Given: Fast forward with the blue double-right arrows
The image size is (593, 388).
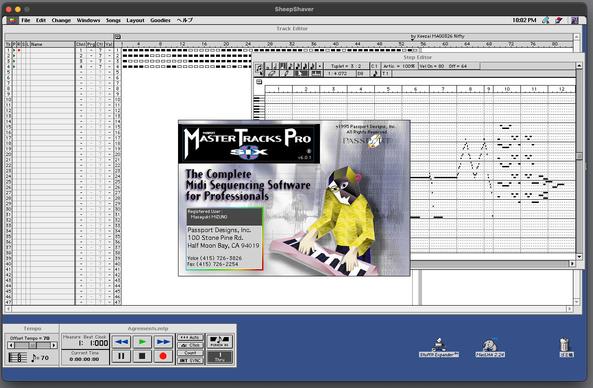Looking at the screenshot, I should coord(163,341).
